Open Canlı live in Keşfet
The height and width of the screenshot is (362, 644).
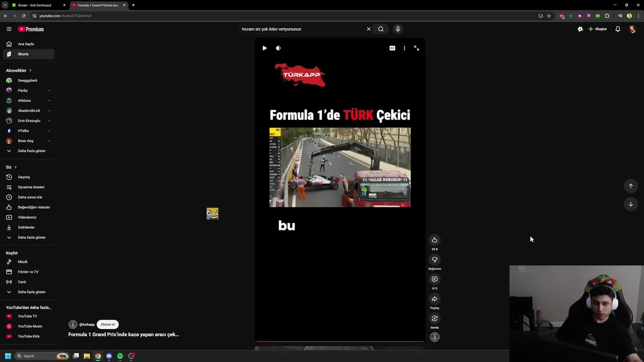[x=29, y=282]
